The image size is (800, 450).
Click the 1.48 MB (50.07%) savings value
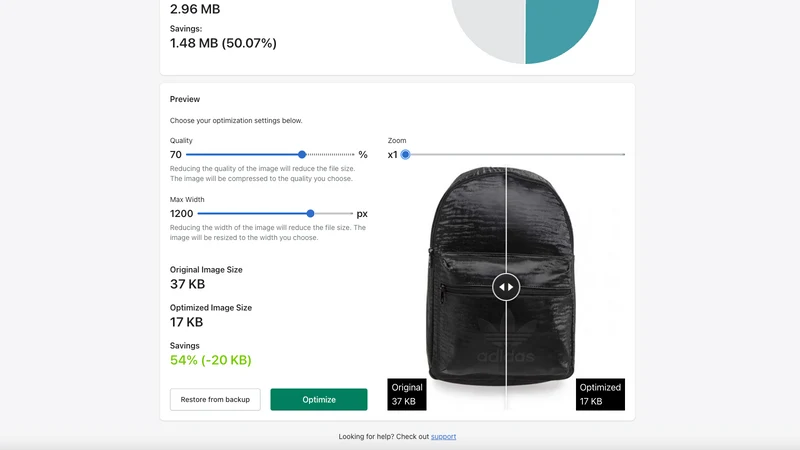coord(223,43)
